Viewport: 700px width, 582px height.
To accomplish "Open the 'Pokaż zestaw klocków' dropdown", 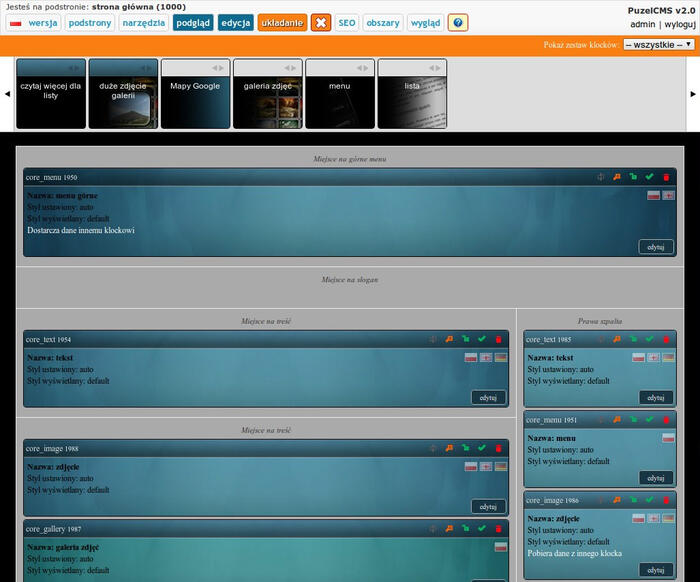I will point(658,45).
